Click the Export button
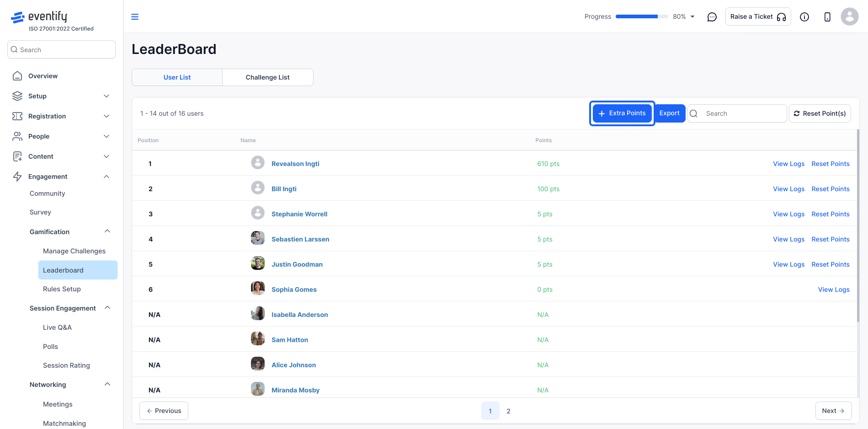868x429 pixels. tap(669, 113)
